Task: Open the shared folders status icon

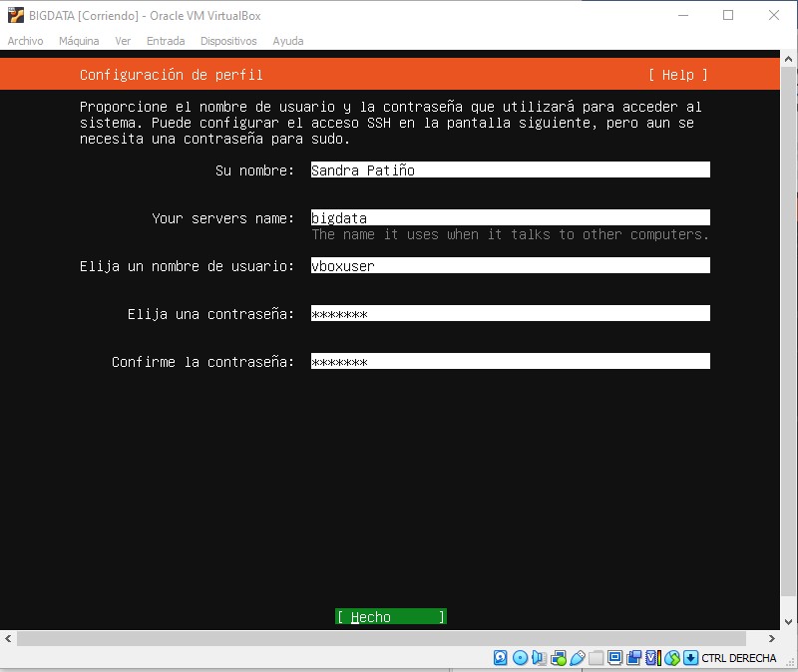Action: (x=596, y=658)
